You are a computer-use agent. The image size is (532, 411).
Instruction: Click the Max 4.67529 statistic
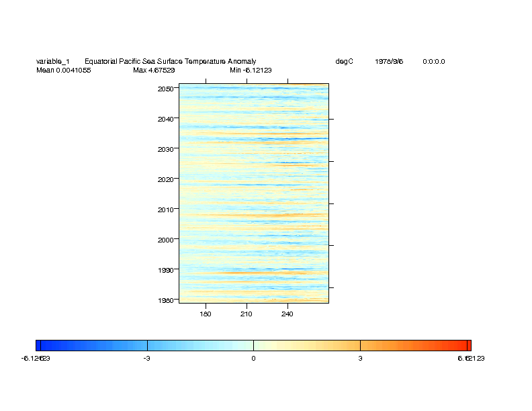[154, 70]
